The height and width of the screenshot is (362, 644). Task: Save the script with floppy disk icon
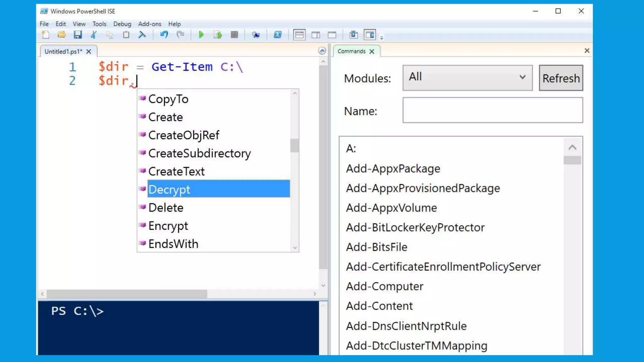[x=78, y=35]
